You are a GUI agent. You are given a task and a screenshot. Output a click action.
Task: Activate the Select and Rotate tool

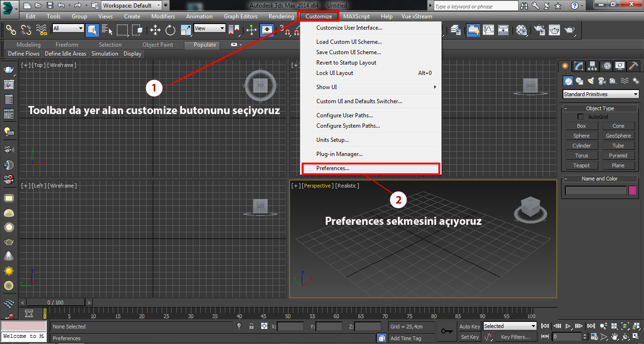click(x=170, y=30)
